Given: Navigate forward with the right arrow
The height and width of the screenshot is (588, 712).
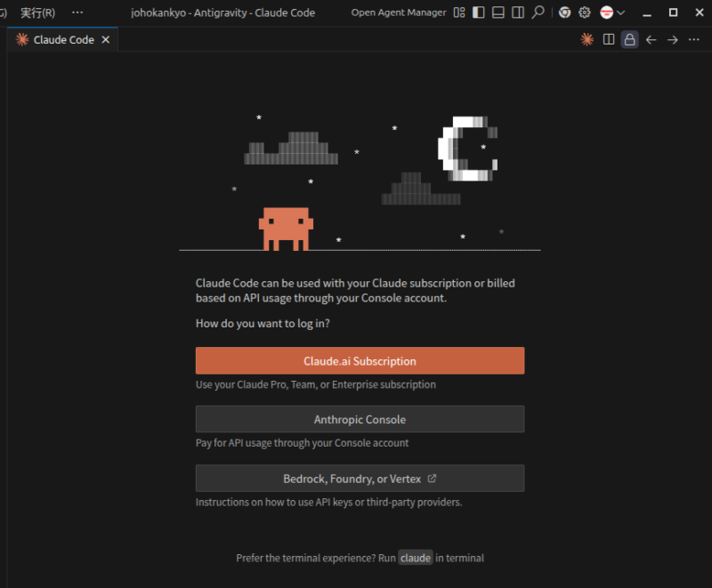Looking at the screenshot, I should (x=673, y=39).
